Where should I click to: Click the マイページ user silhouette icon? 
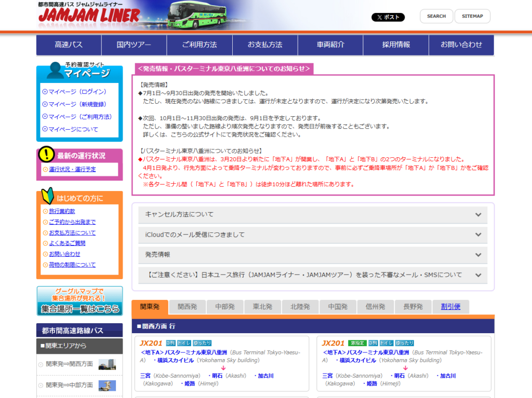[x=54, y=70]
